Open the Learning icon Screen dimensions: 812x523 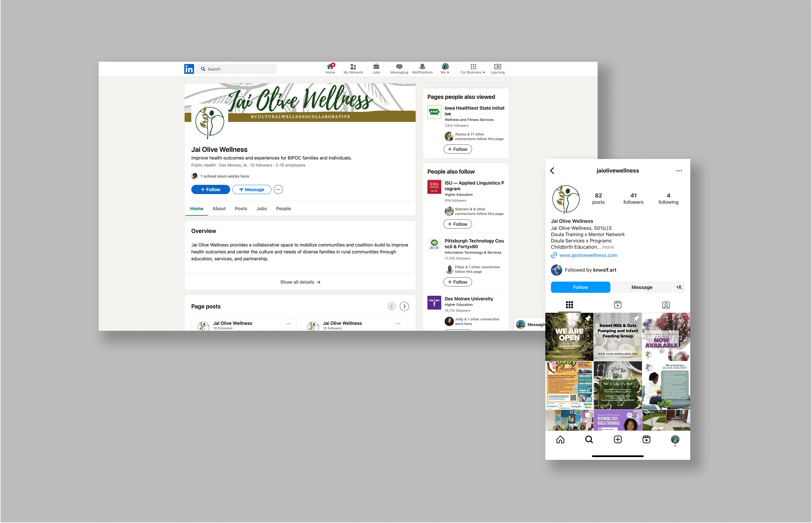coord(497,69)
